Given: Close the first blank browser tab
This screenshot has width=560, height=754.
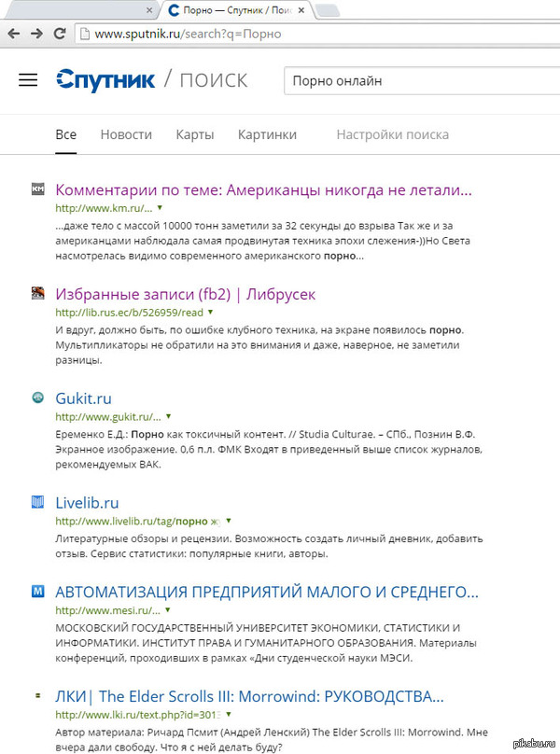Looking at the screenshot, I should (x=149, y=10).
